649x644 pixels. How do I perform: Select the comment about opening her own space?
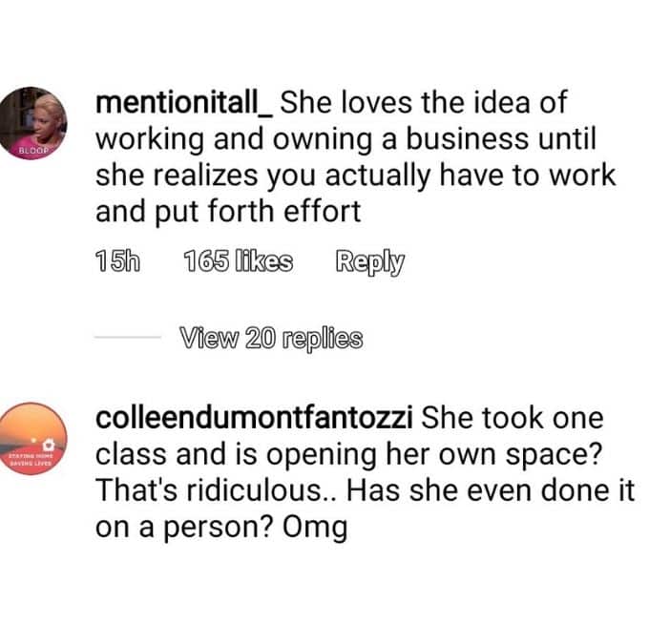[365, 472]
